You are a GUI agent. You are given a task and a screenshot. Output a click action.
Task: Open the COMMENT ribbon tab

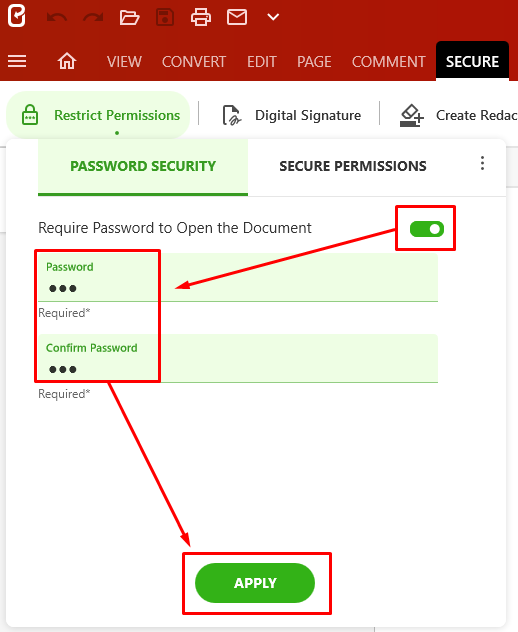(x=389, y=62)
